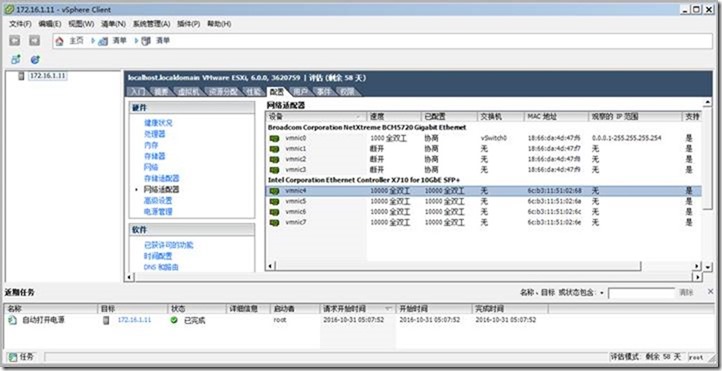The image size is (722, 371).
Task: Click the task icon beside 自动打开电源
Action: click(x=12, y=320)
